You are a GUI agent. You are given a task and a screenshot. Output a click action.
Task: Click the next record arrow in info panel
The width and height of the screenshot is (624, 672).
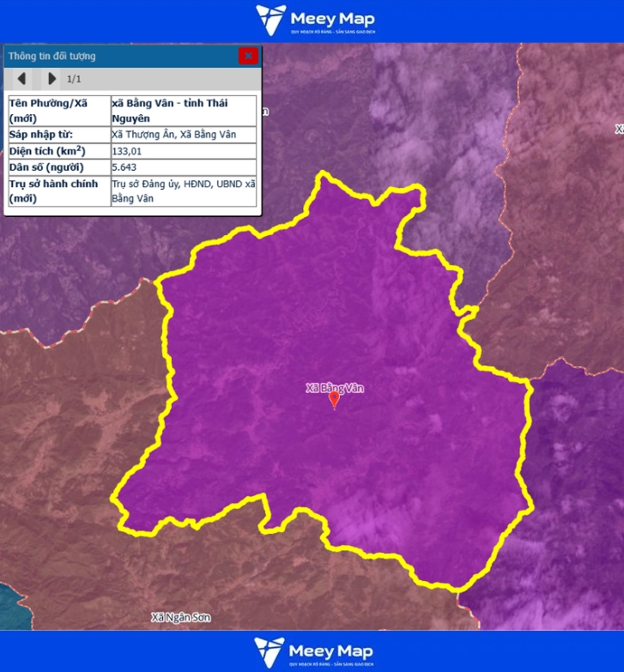click(x=51, y=79)
